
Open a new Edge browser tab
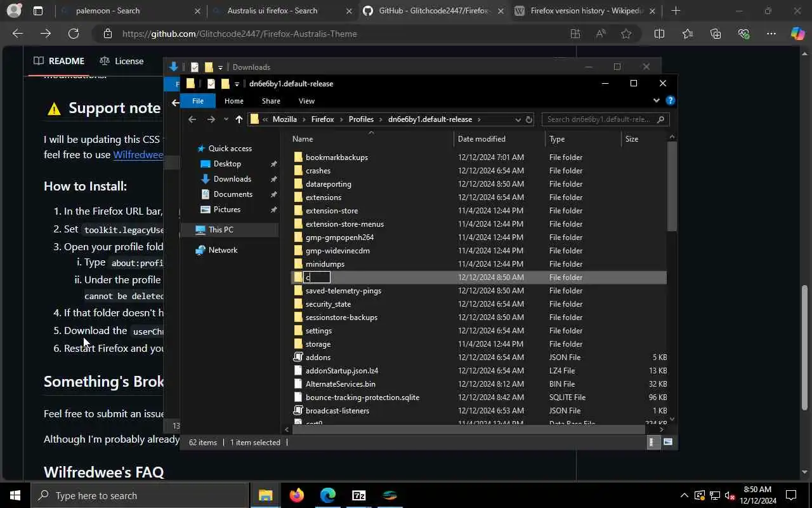[x=676, y=11]
